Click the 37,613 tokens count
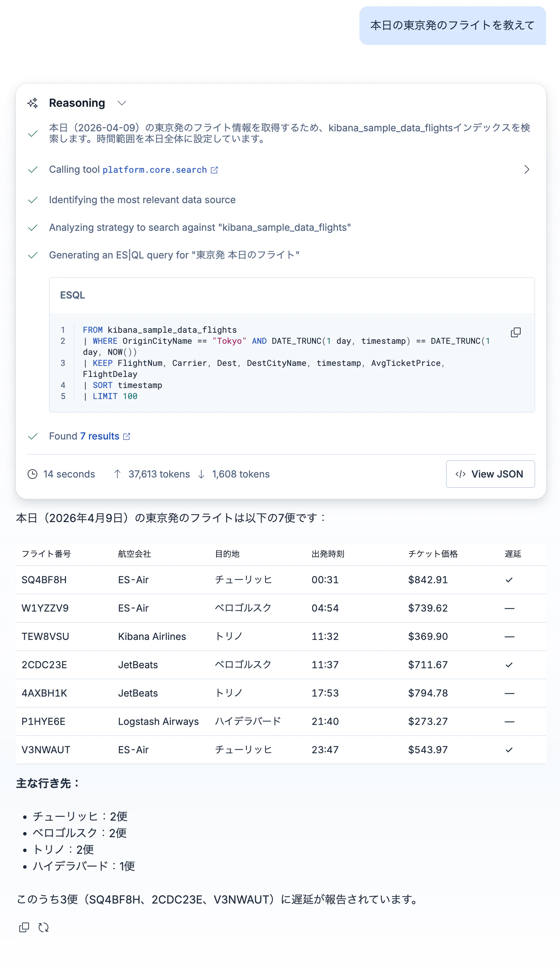Image resolution: width=560 pixels, height=973 pixels. click(159, 474)
